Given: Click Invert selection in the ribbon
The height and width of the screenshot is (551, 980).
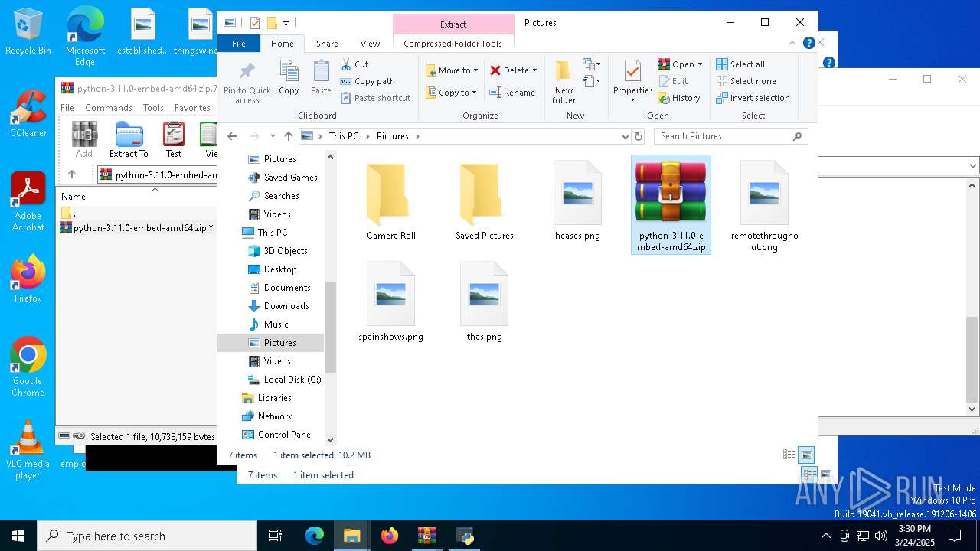Looking at the screenshot, I should point(753,98).
